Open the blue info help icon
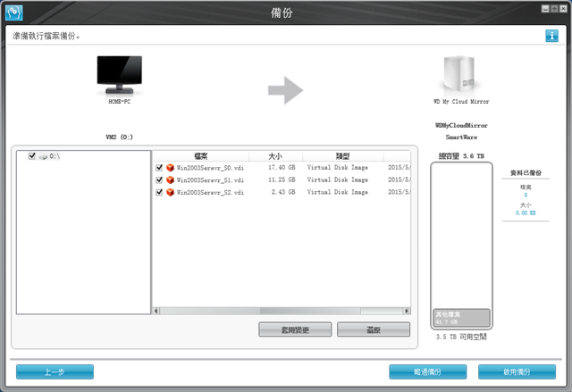Image resolution: width=572 pixels, height=392 pixels. (551, 36)
